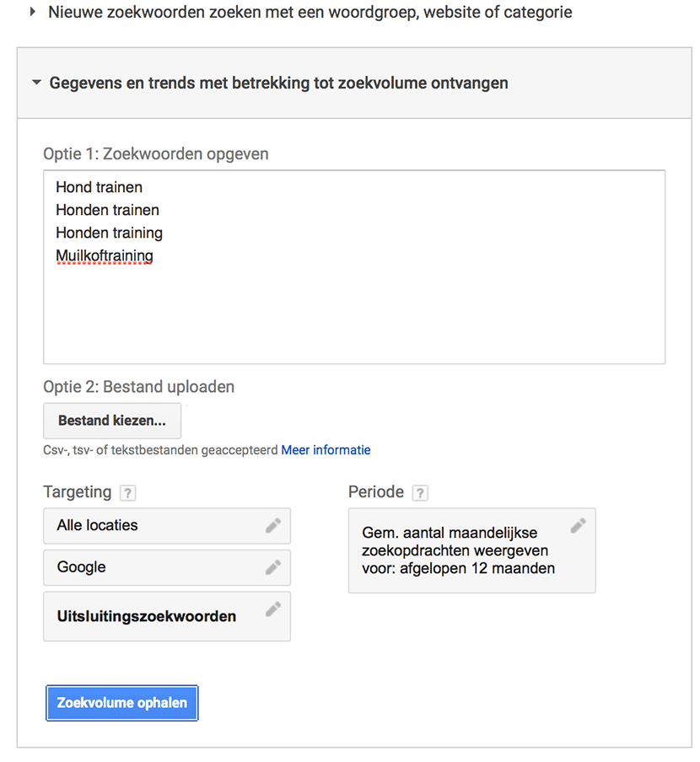Click the pencil icon for Alle locaties
The width and height of the screenshot is (700, 762).
(273, 525)
